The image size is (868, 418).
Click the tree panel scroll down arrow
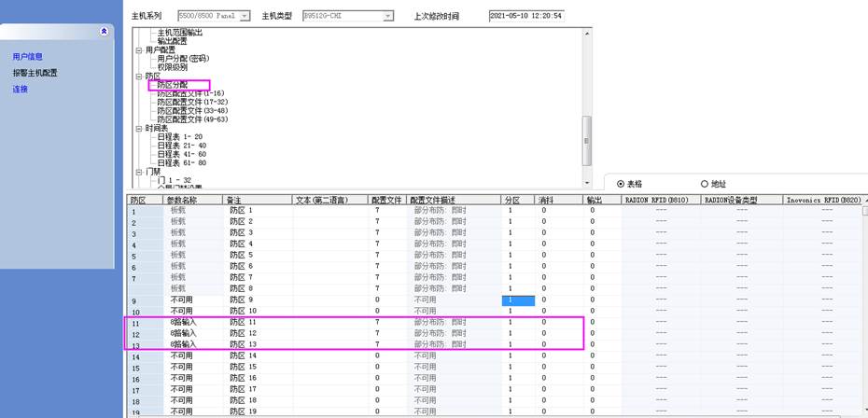(x=587, y=183)
